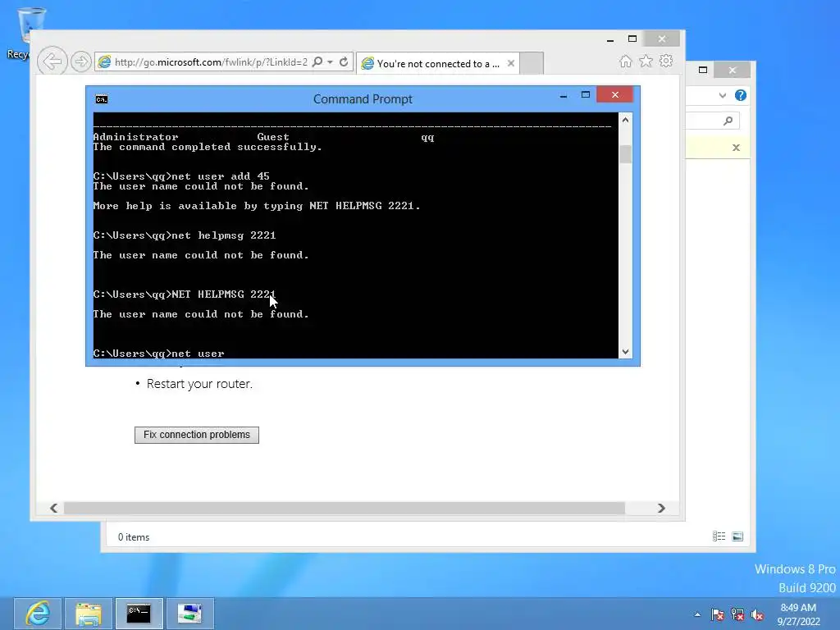Expand the ribbon chevron in File Explorer
Viewport: 840px width, 630px height.
[x=723, y=96]
